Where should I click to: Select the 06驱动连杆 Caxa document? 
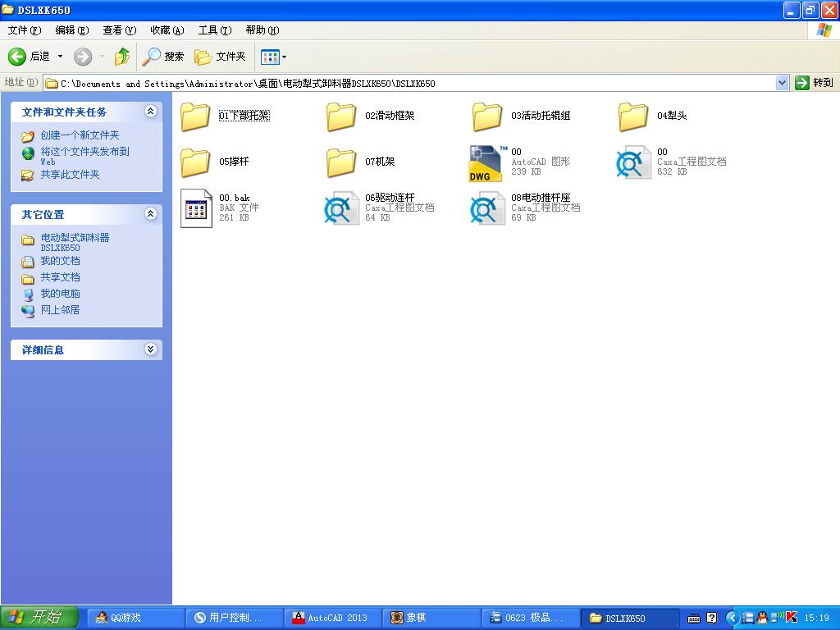340,208
